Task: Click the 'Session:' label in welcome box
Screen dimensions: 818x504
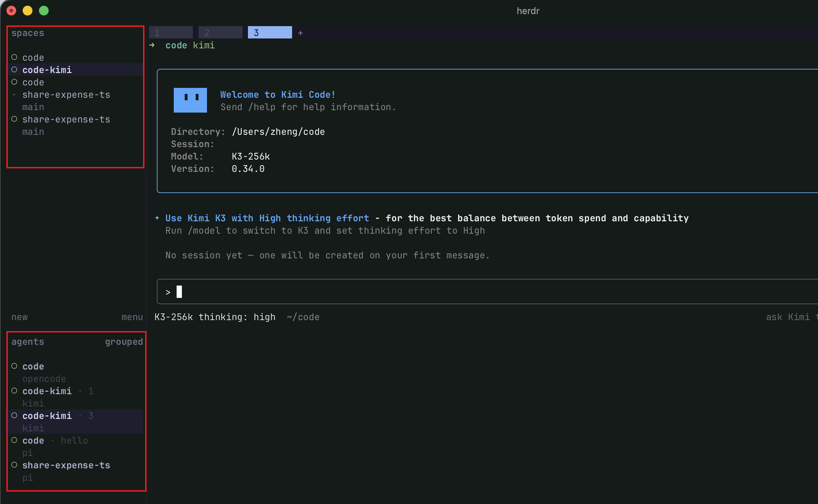Action: pyautogui.click(x=192, y=144)
